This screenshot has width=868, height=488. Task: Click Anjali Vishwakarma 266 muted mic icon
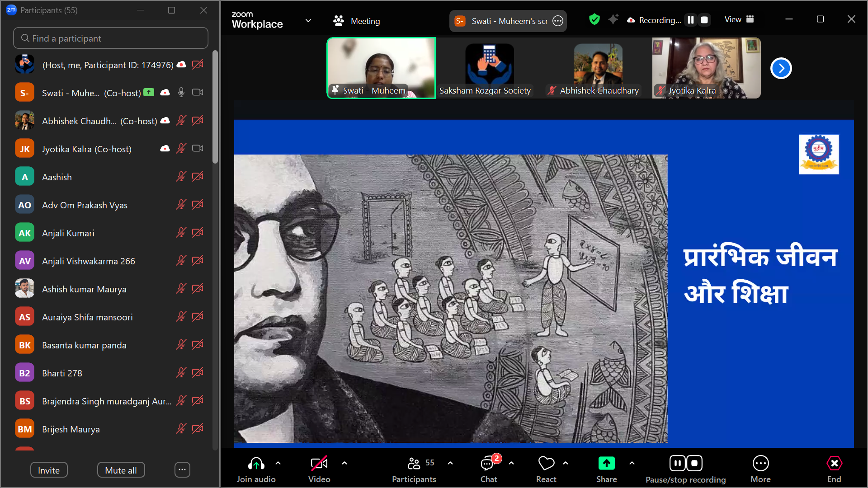point(181,261)
